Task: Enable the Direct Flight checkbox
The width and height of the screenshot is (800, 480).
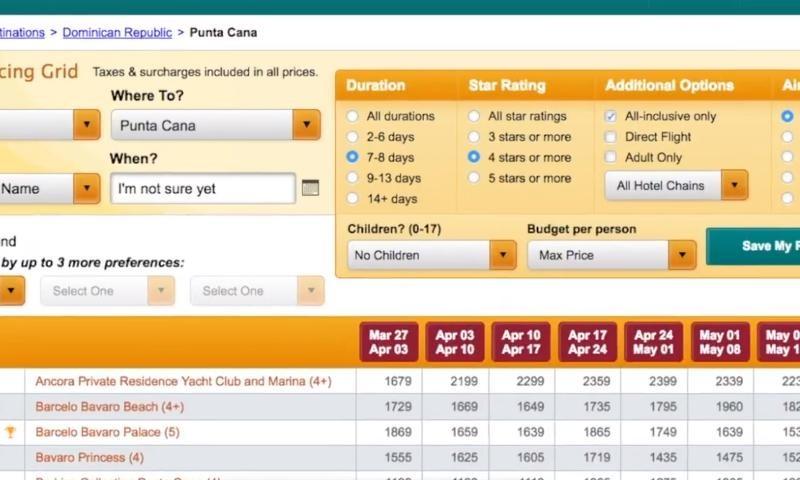Action: pos(611,137)
